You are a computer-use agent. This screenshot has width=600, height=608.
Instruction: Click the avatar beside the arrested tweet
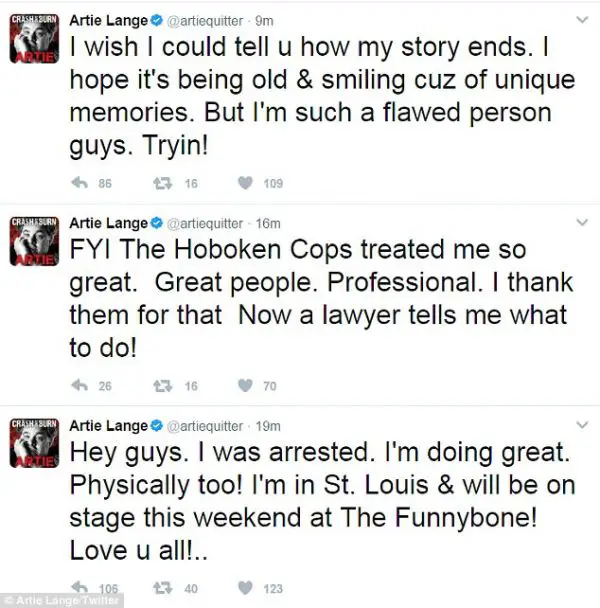coord(34,443)
